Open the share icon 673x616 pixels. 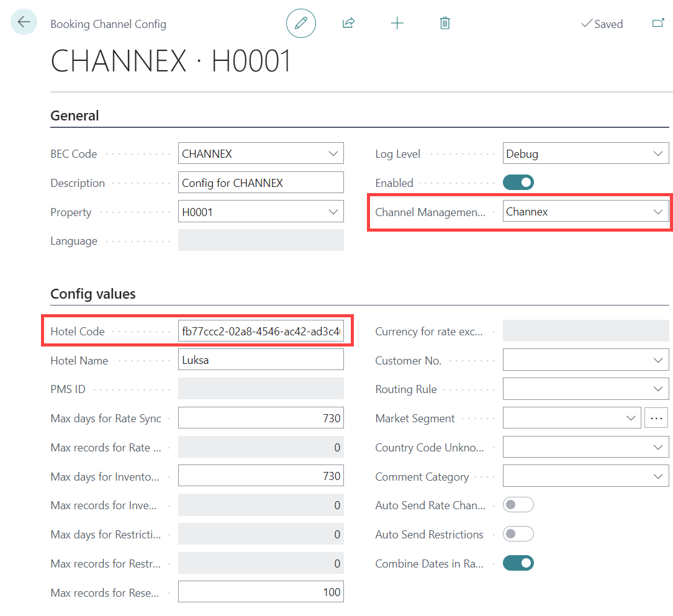[348, 23]
